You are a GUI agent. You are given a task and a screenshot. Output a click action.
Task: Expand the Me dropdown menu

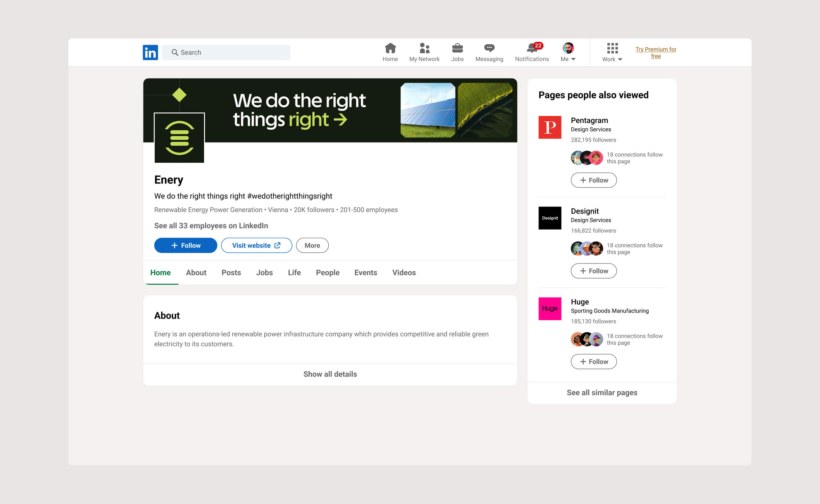click(x=568, y=59)
